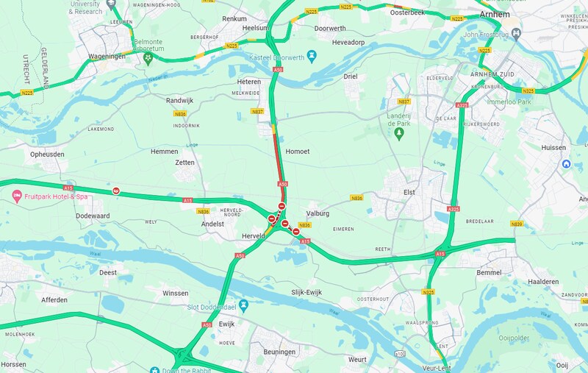Select the Slot Doddendael castle marker
Screen dimensions: 588x373
click(244, 305)
